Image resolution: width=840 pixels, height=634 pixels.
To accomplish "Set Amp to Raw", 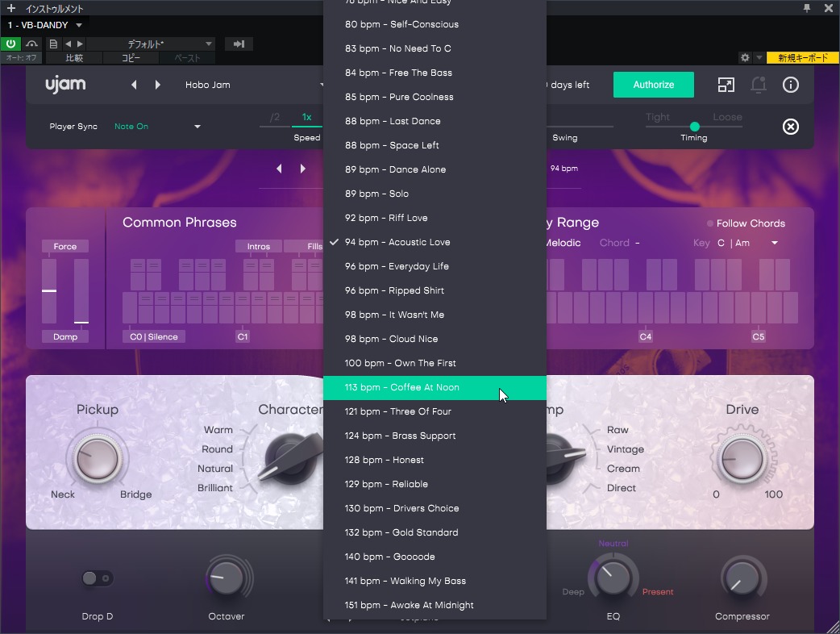I will (x=618, y=430).
